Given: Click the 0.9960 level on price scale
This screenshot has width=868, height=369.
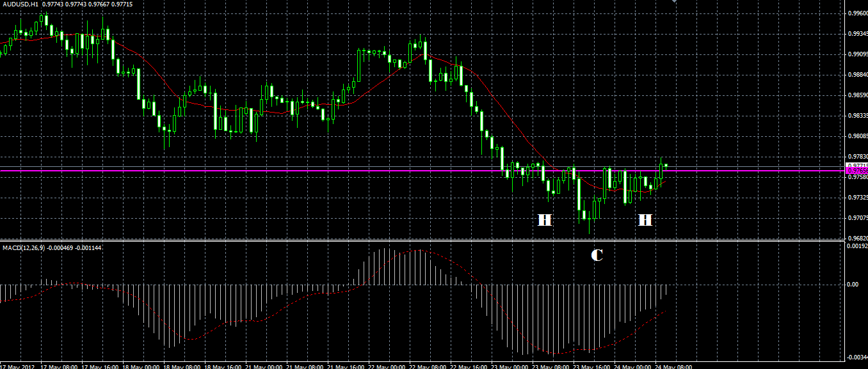Looking at the screenshot, I should (x=857, y=13).
